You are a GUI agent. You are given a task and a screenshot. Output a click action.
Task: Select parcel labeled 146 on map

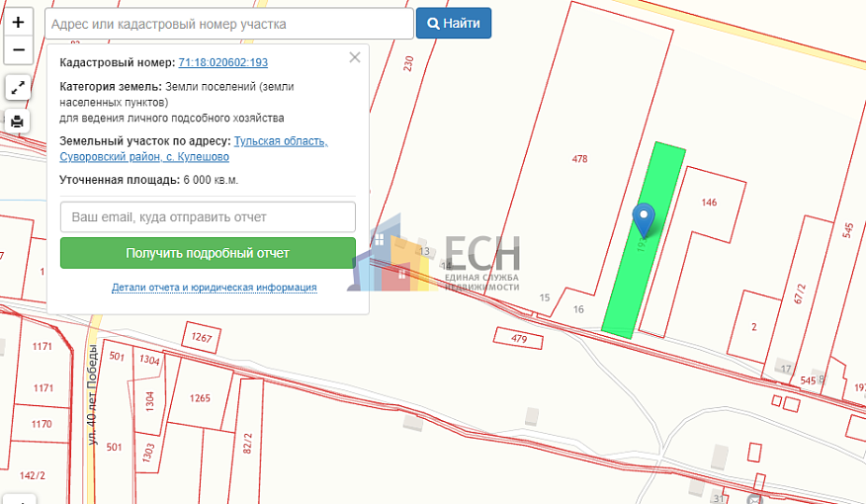point(709,202)
